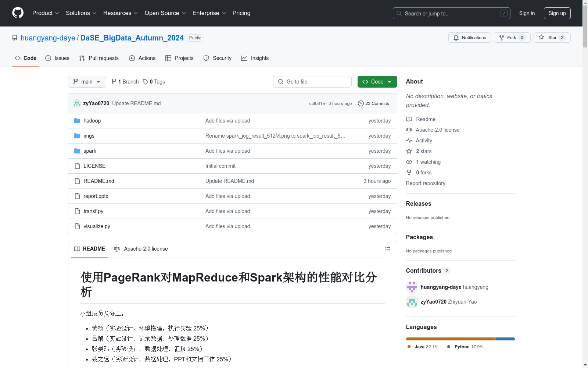Click huangyang-daye contributor avatar
588x368 pixels.
(412, 287)
